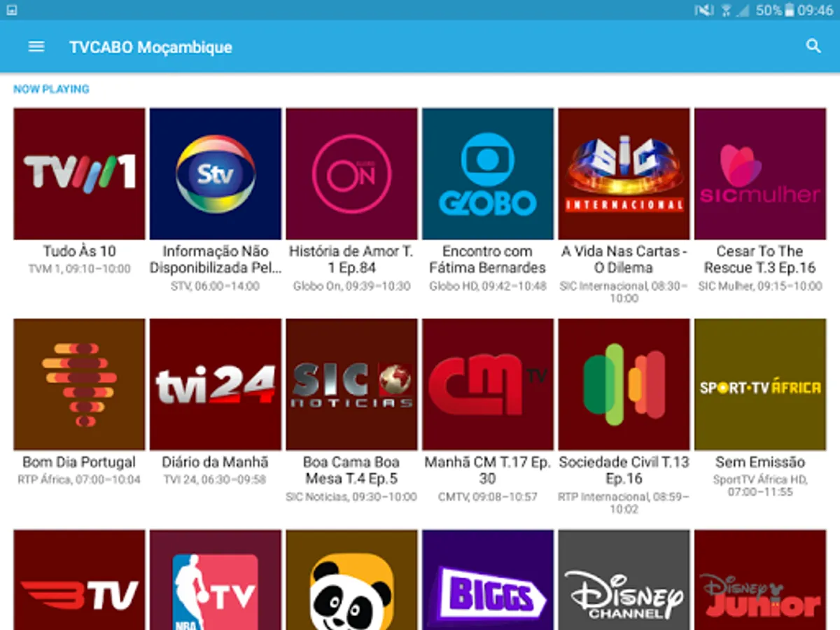Click the STV, 06:00–14:00 schedule text
Image resolution: width=840 pixels, height=630 pixels.
coord(216,286)
